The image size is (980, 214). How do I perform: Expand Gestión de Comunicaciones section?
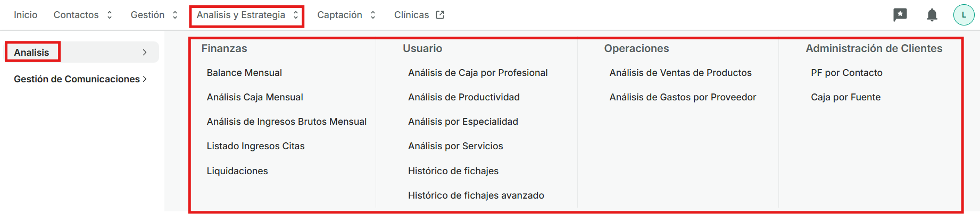point(80,79)
